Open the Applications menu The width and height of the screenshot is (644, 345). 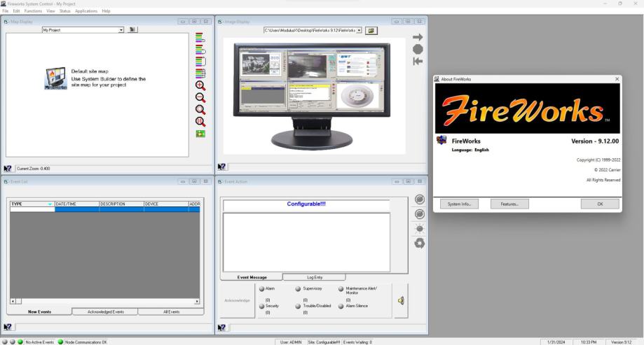pos(86,11)
